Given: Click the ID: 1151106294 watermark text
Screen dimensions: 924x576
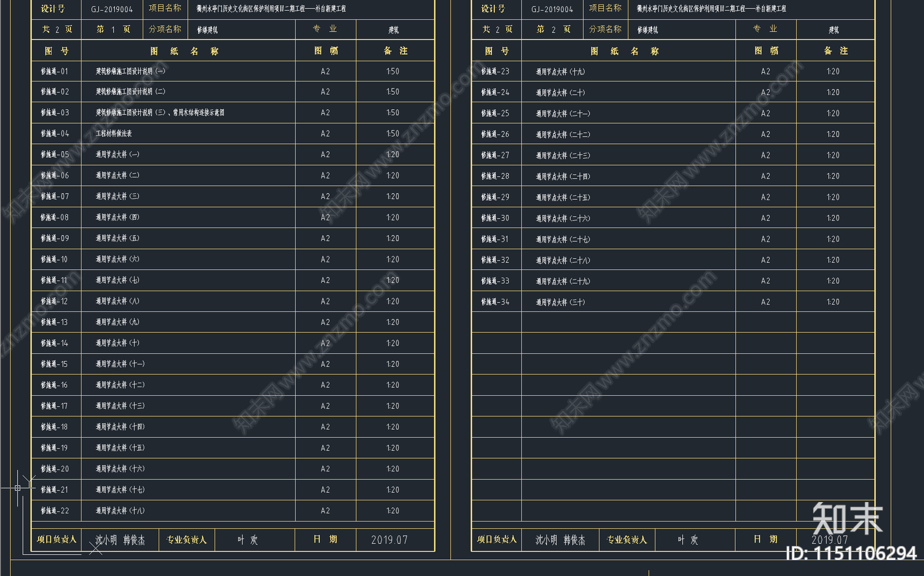Looking at the screenshot, I should click(851, 553).
